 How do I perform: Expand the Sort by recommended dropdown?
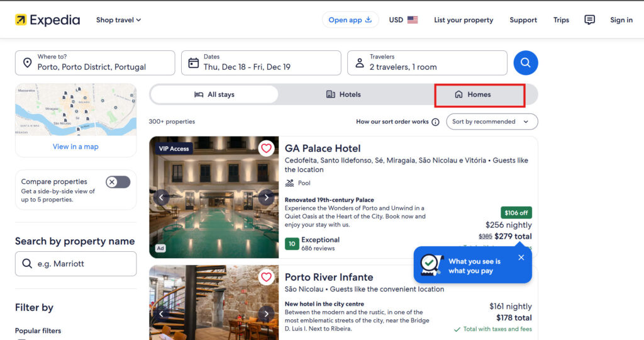coord(492,122)
